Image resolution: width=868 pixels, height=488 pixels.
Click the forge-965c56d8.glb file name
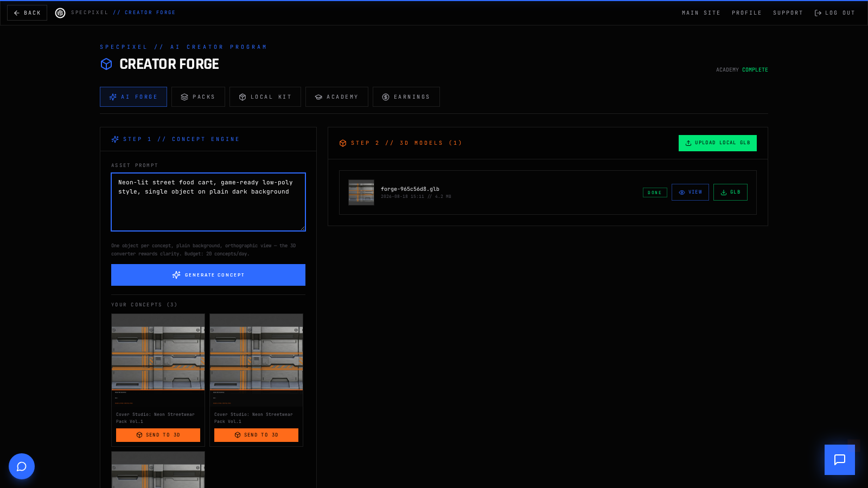410,189
